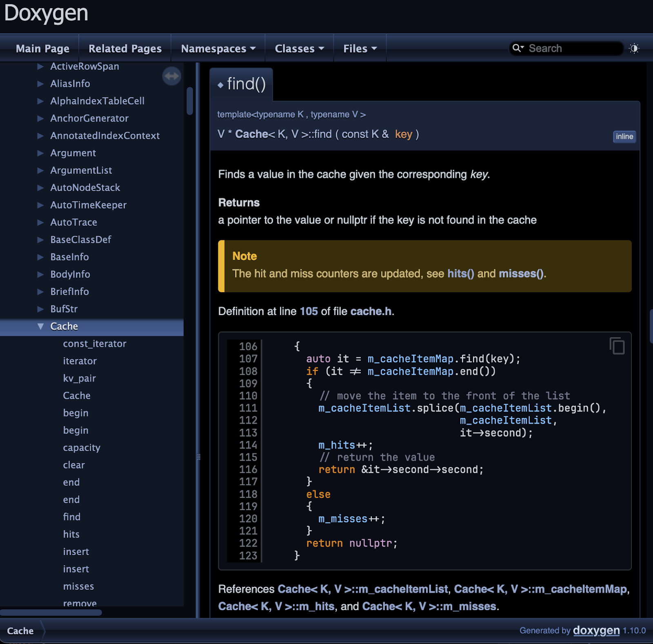Open AutoTrace class link in tree
This screenshot has height=644, width=653.
(x=73, y=222)
